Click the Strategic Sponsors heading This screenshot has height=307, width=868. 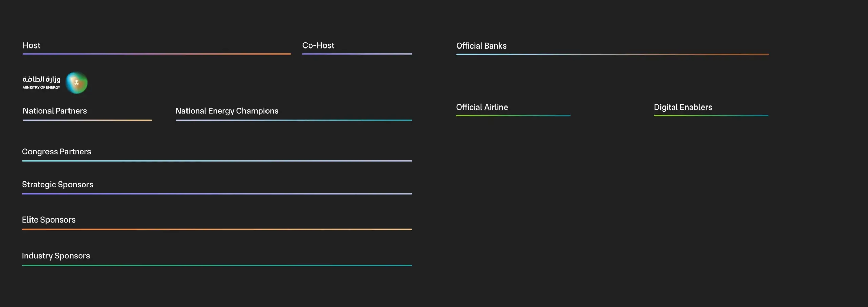58,185
